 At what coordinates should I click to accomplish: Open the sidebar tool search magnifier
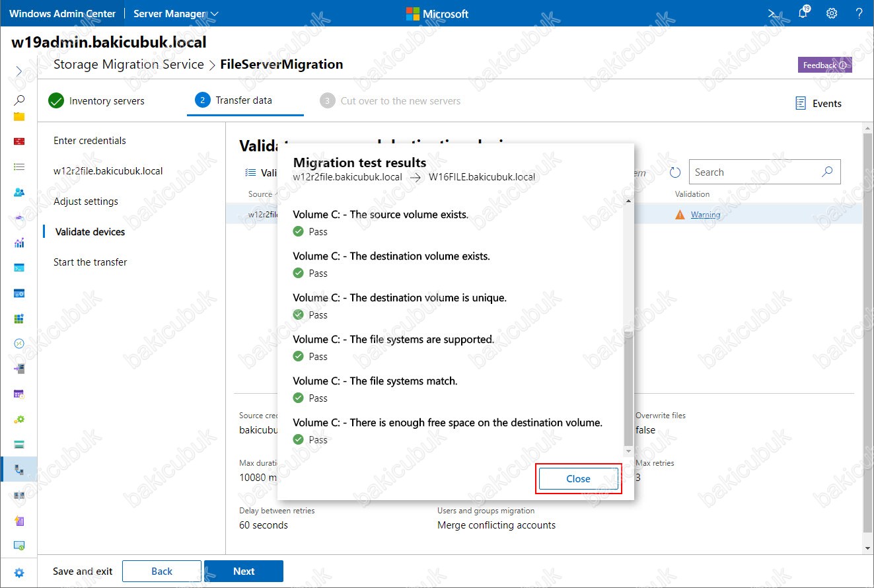(x=19, y=100)
